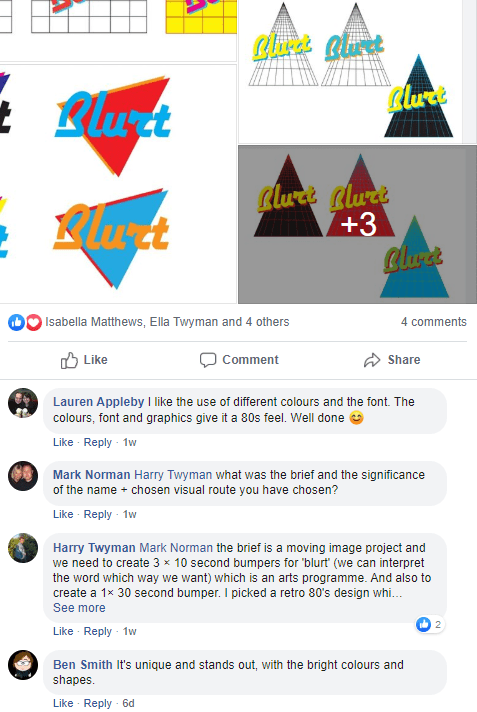Click the Share arrow icon

click(x=372, y=360)
